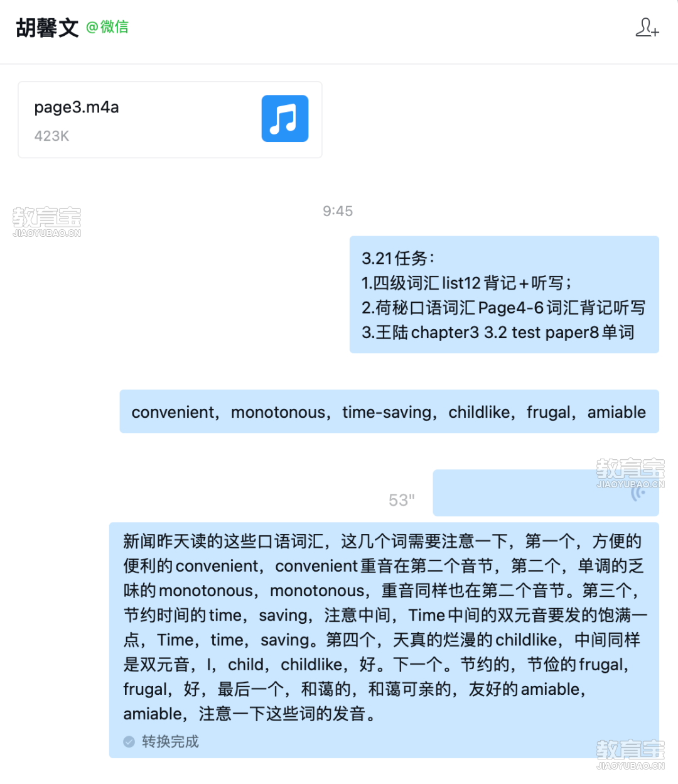The image size is (678, 784).
Task: Click the 教育宝 watermark on the voice message
Action: [x=630, y=473]
